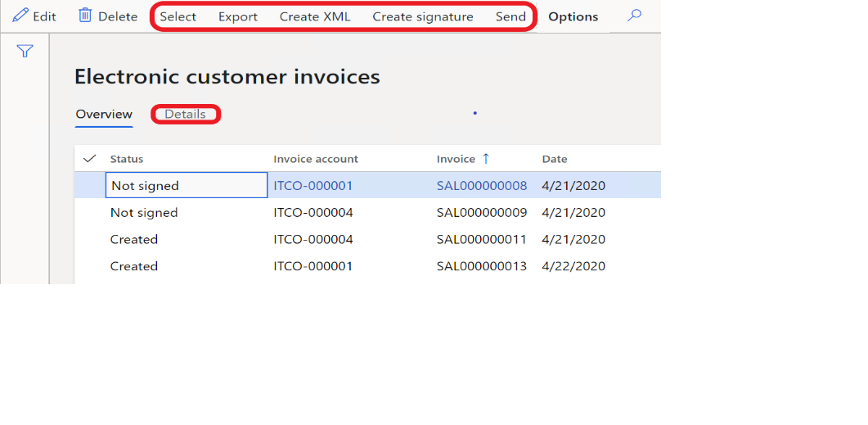Click Create XML in action bar
The width and height of the screenshot is (868, 425).
(x=315, y=16)
